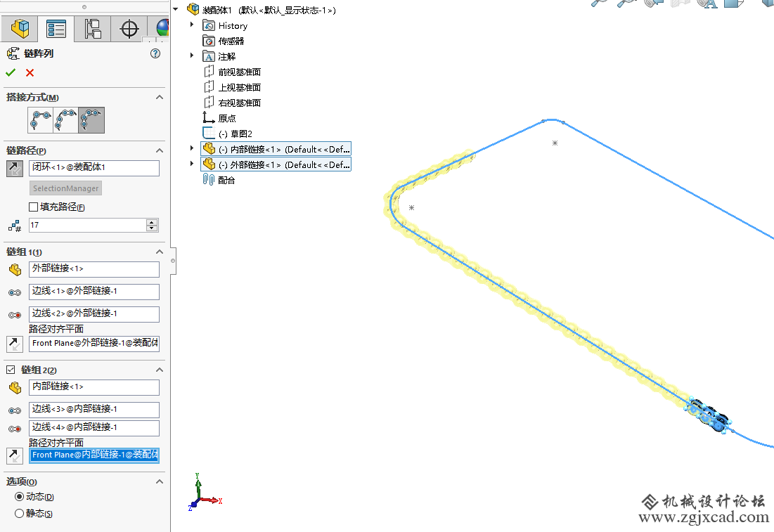Viewport: 774px width, 532px height.
Task: Select the 传感器 tree item
Action: tap(224, 41)
